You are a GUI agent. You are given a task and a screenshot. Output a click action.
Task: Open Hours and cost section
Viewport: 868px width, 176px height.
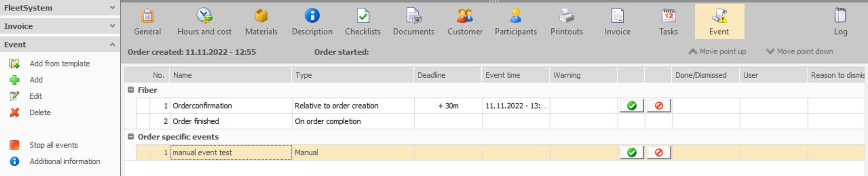pyautogui.click(x=204, y=22)
